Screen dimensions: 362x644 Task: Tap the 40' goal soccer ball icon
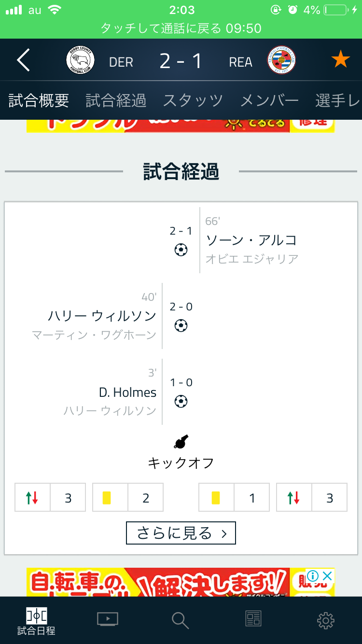tap(181, 326)
